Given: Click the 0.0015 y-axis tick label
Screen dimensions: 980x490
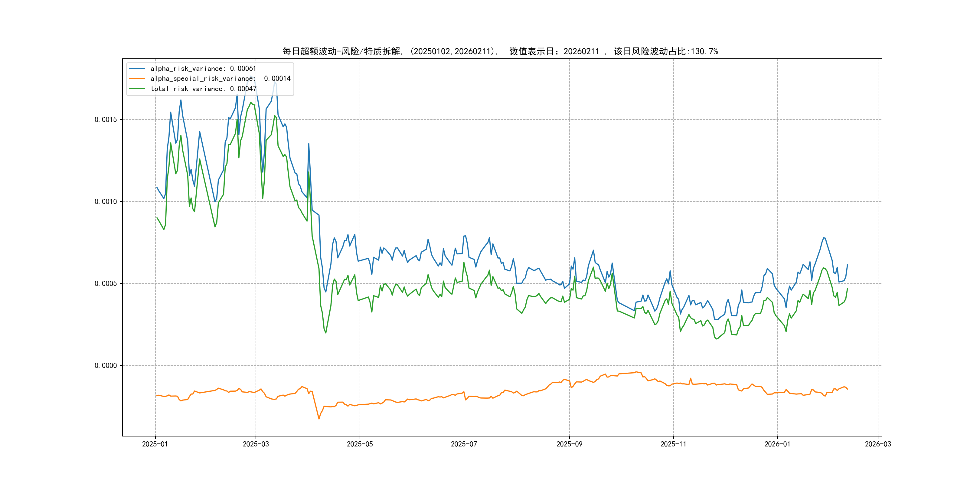Looking at the screenshot, I should (x=106, y=119).
